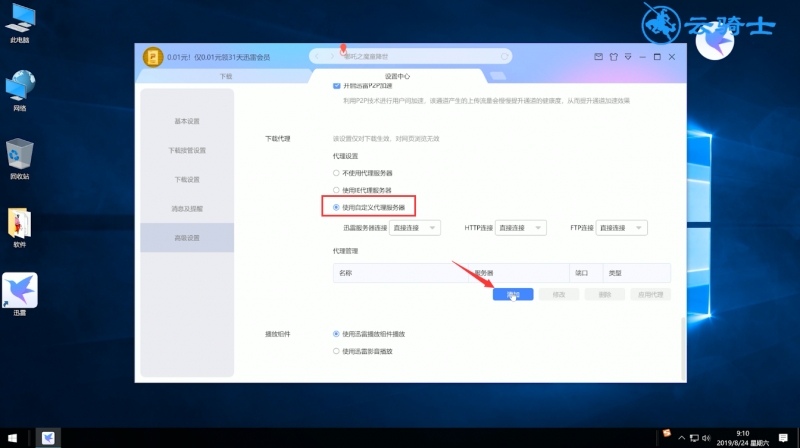Select 使用自定义代理服务器 radio option
The image size is (800, 448).
point(336,207)
